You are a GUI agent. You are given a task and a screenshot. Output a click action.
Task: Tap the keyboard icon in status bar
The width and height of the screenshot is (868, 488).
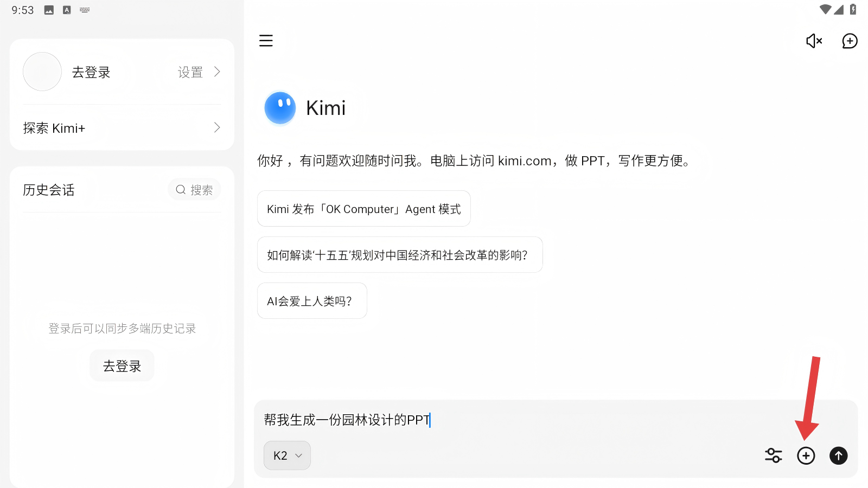coord(85,10)
